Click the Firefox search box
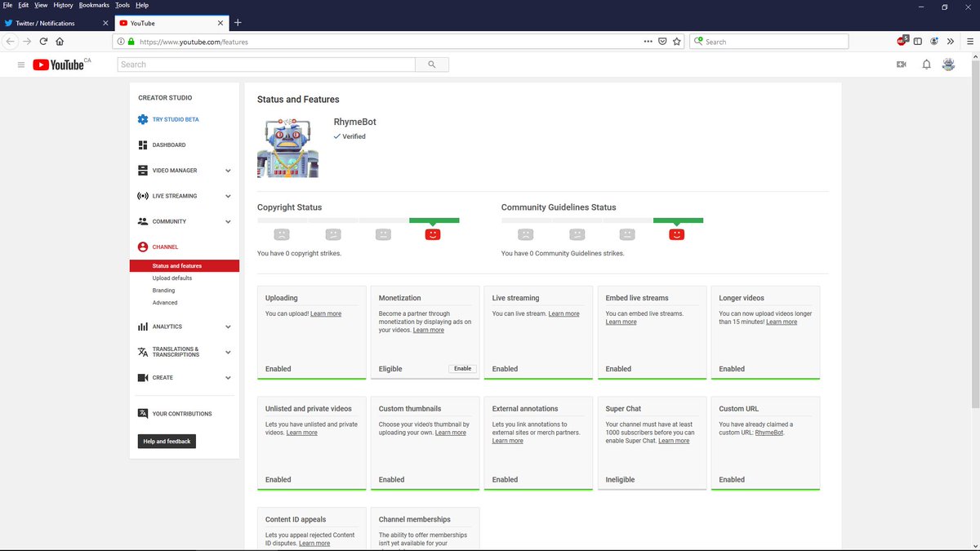 pos(769,42)
